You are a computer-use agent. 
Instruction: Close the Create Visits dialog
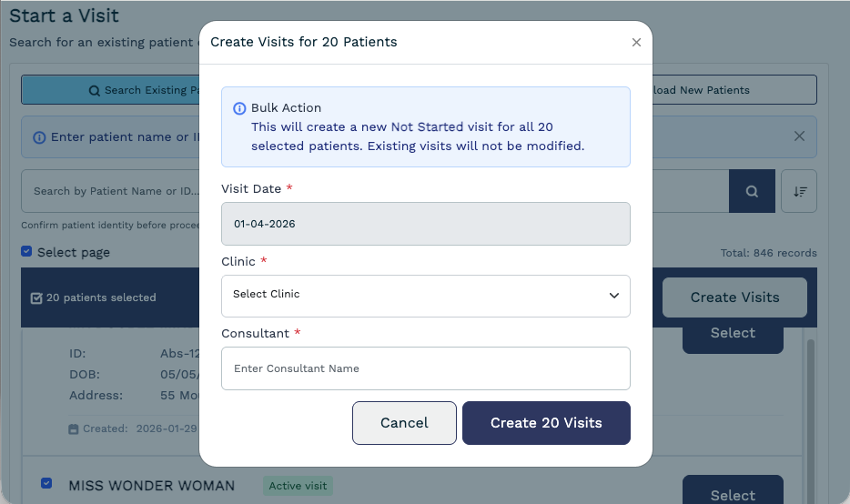coord(636,43)
